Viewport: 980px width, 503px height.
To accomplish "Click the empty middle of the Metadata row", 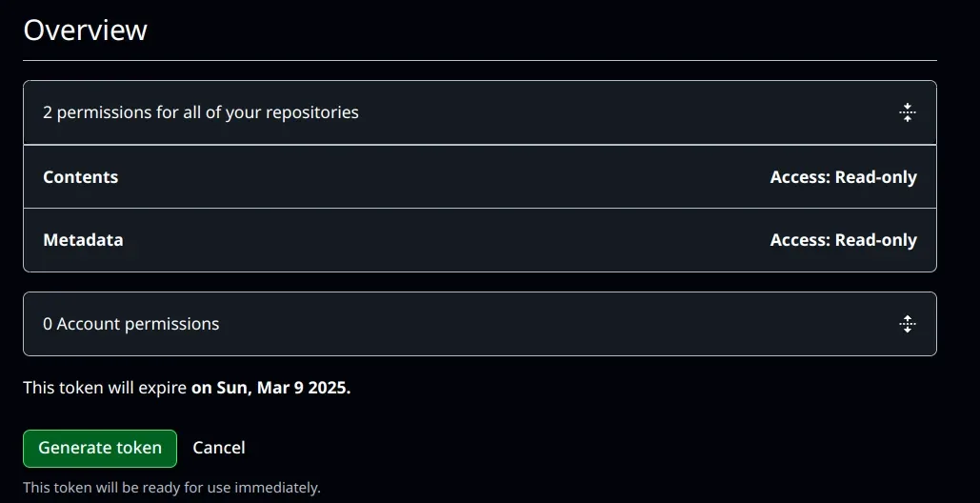I will [x=438, y=240].
